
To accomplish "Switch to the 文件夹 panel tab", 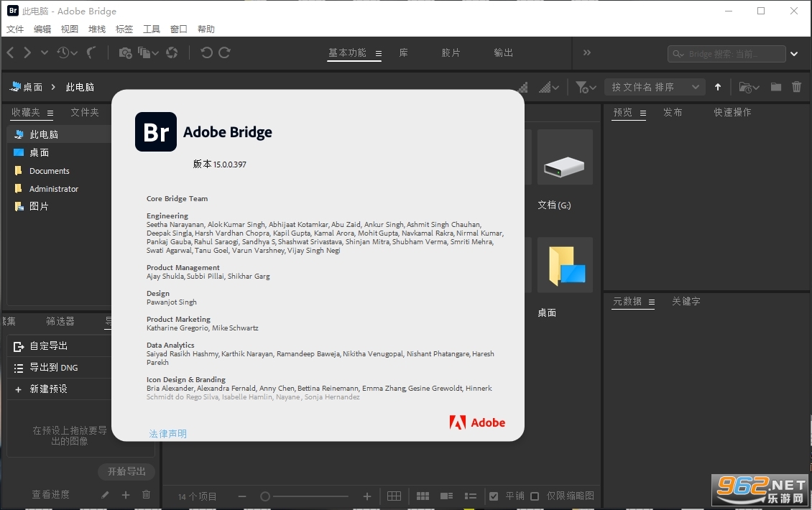I will click(x=84, y=112).
